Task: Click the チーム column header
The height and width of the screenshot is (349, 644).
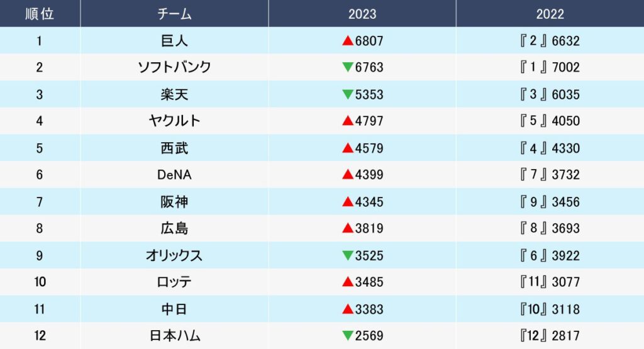Action: click(174, 14)
